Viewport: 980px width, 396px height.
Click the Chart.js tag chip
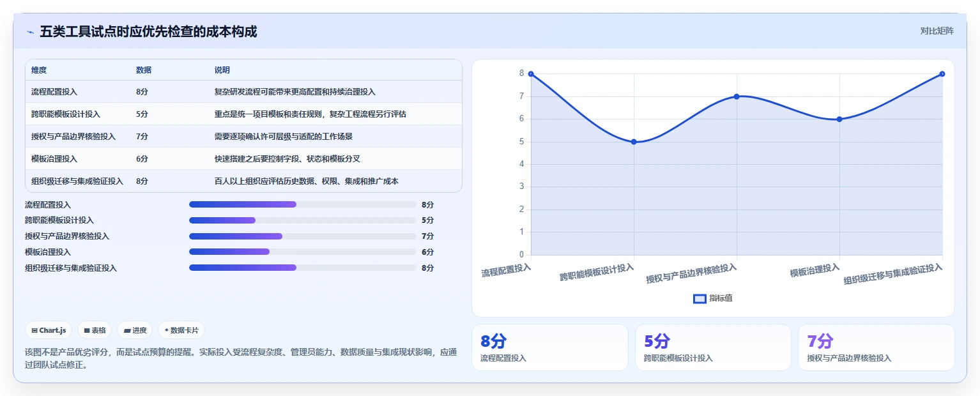(x=49, y=330)
